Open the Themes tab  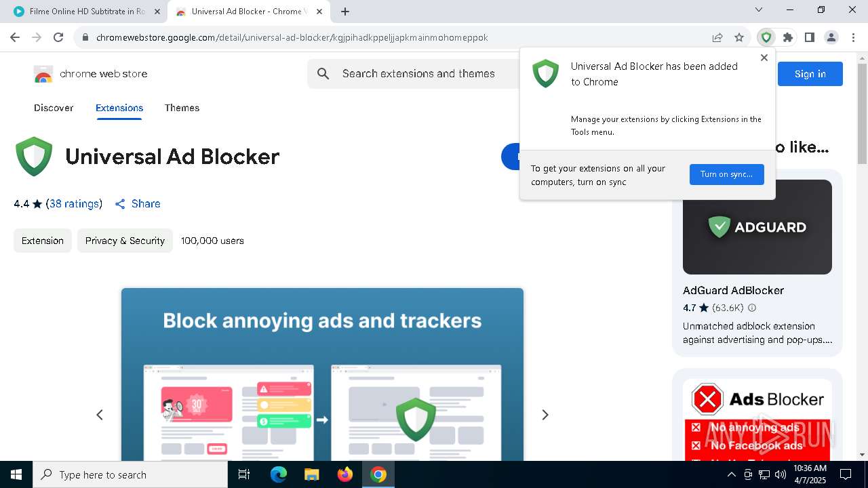coord(182,108)
